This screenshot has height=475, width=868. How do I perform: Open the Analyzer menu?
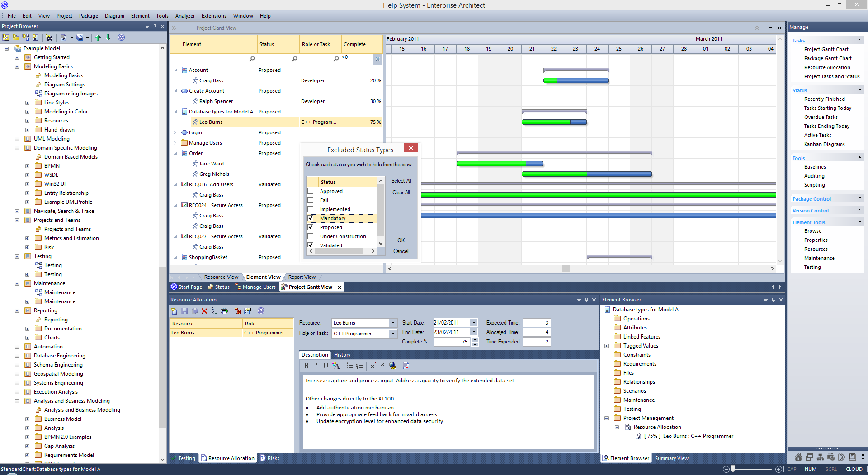(x=185, y=16)
